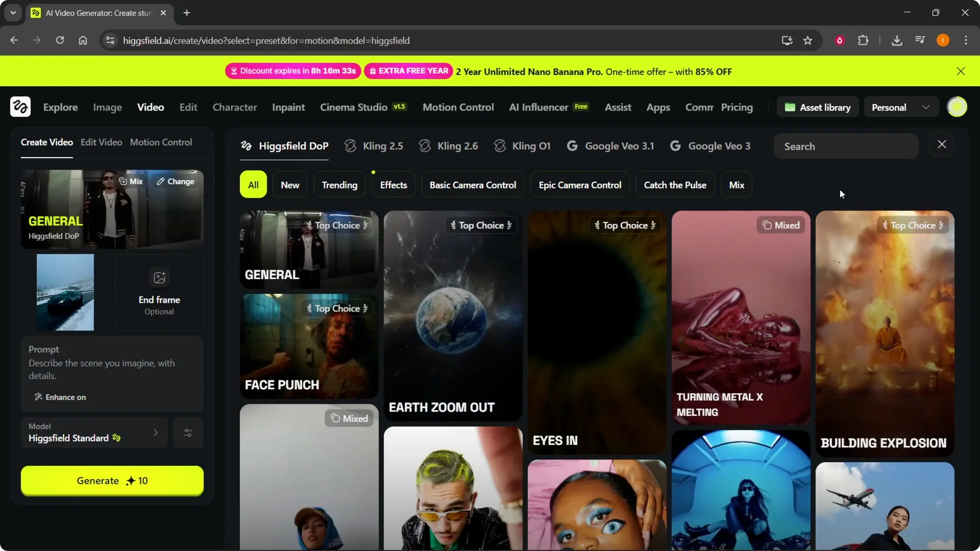Image resolution: width=980 pixels, height=551 pixels.
Task: Open the Motion Control sidebar tab
Action: tap(161, 142)
